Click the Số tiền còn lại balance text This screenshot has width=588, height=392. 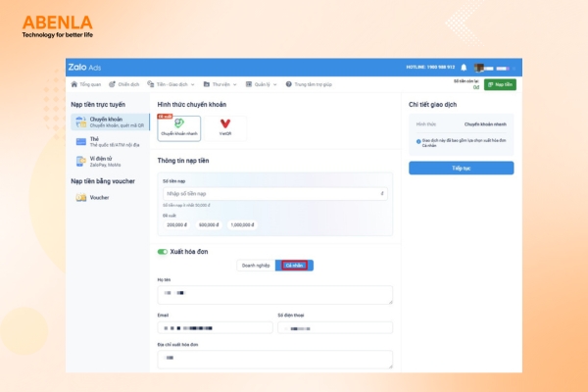pos(466,81)
